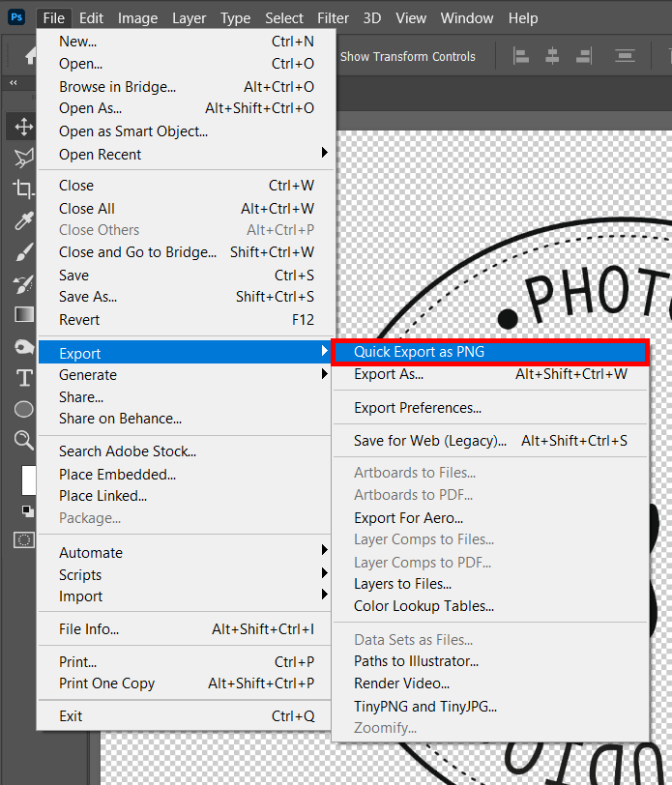The image size is (672, 785).
Task: Select the History Brush tool
Action: (23, 284)
